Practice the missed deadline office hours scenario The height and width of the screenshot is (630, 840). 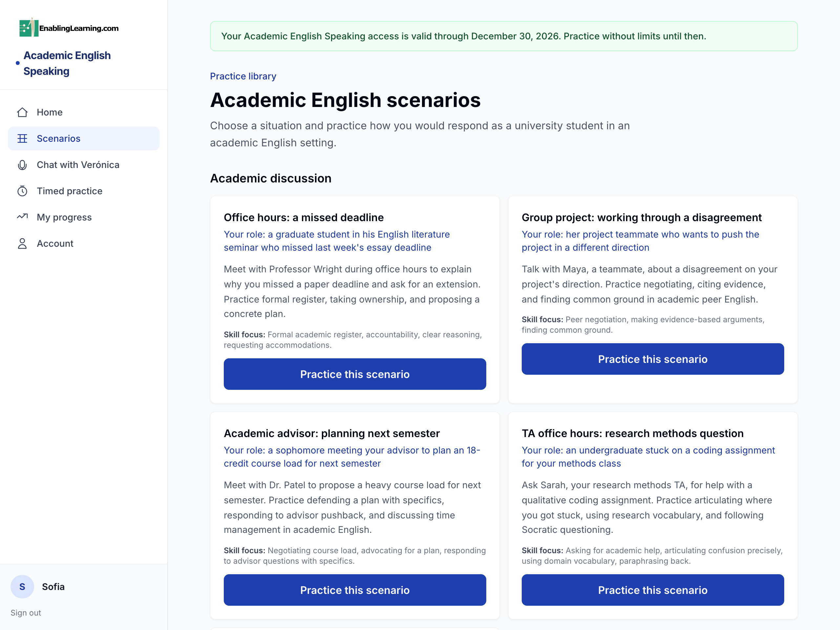point(355,374)
